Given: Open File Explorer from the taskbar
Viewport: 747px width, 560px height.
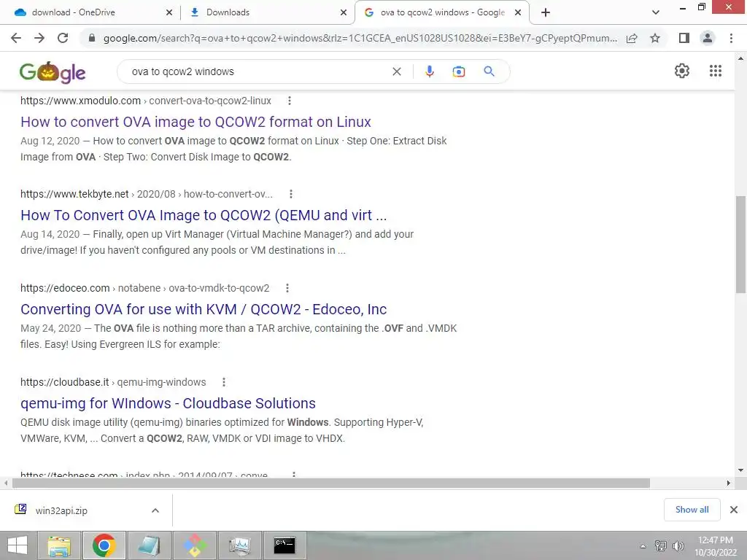Looking at the screenshot, I should pos(59,545).
